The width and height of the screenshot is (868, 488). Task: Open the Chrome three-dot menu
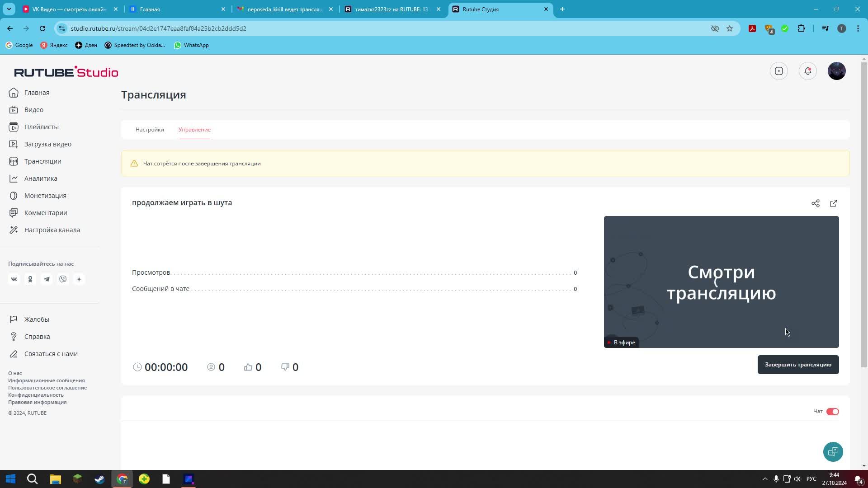point(858,28)
